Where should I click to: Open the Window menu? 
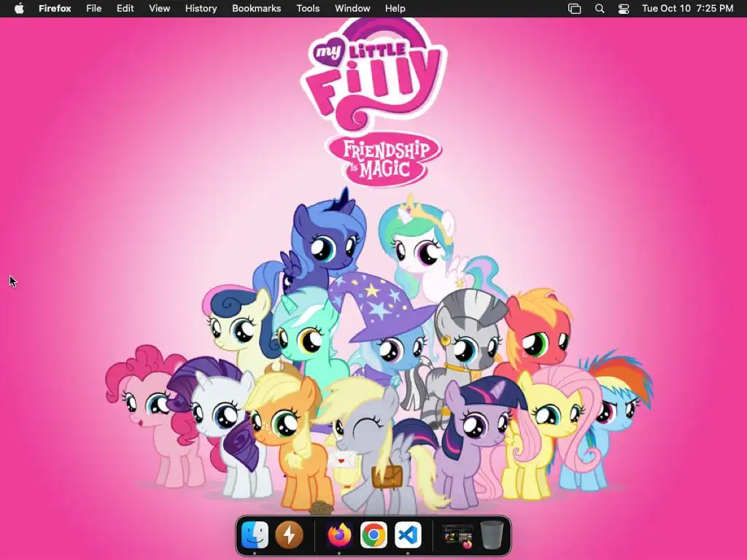click(x=352, y=9)
